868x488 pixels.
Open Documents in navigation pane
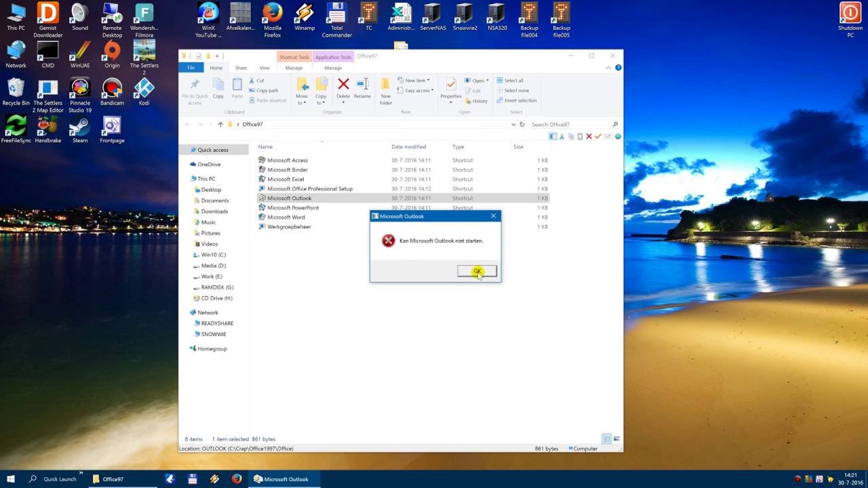coord(215,201)
